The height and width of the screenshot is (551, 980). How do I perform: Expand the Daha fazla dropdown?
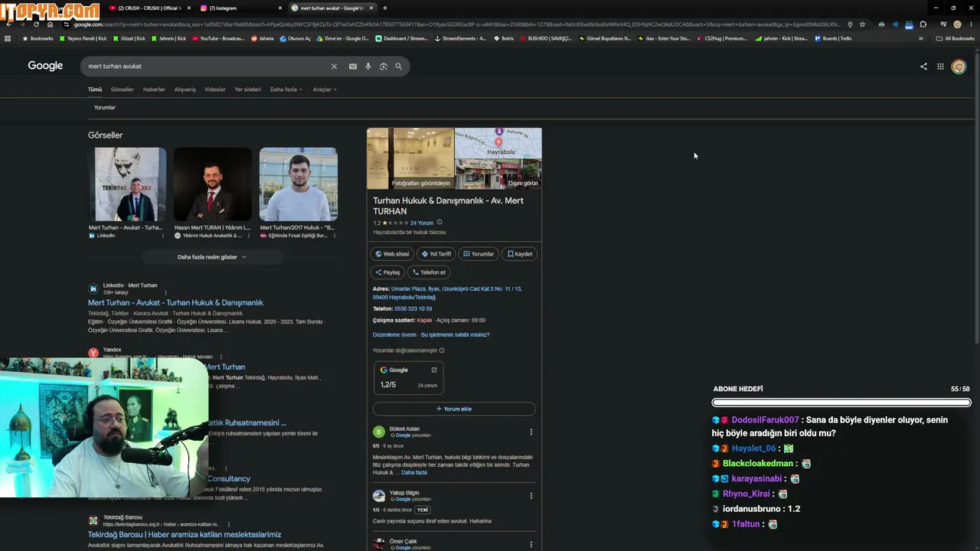286,90
